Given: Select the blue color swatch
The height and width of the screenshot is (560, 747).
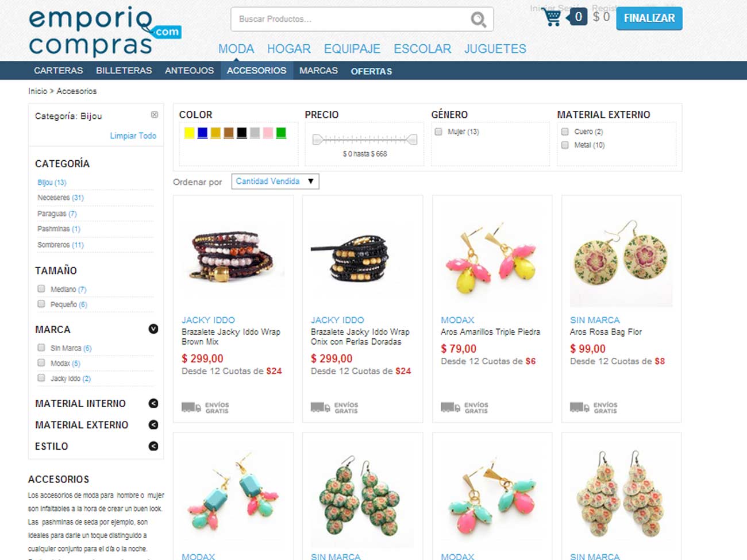Looking at the screenshot, I should click(x=202, y=133).
